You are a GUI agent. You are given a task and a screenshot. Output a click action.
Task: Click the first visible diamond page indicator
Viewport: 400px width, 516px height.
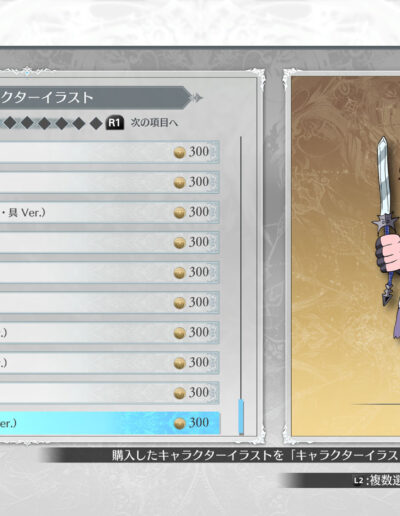(x=10, y=123)
